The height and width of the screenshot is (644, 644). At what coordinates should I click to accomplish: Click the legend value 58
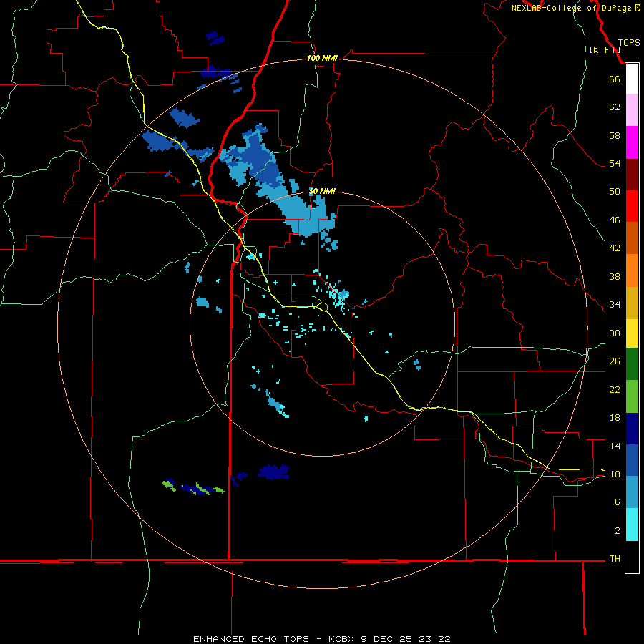tap(615, 135)
